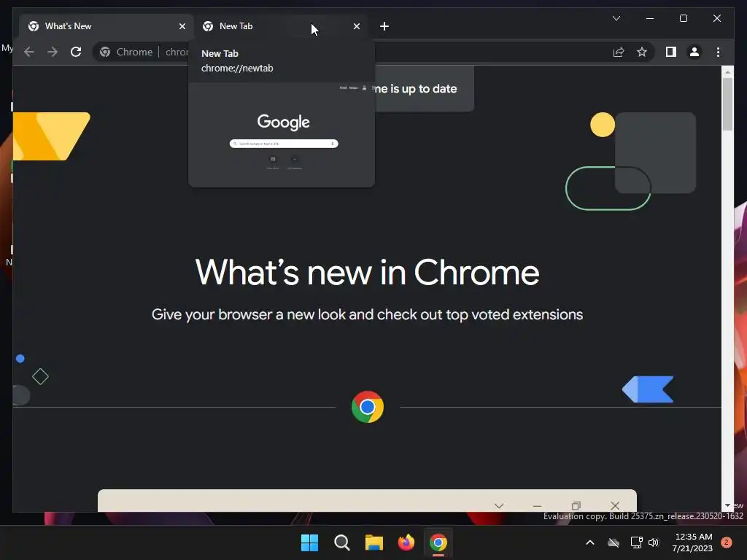Show hidden system tray icons
Image resolution: width=747 pixels, height=560 pixels.
click(x=589, y=542)
